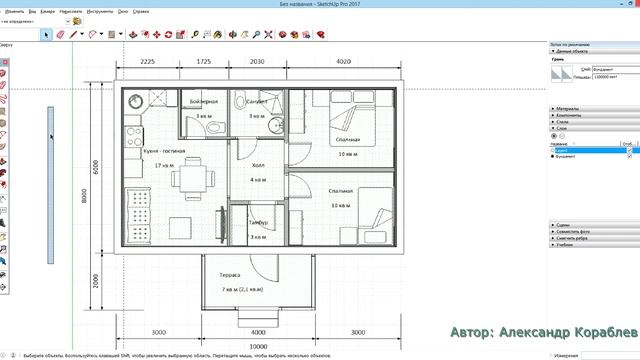
Task: Select the Move tool with four arrows
Action: tap(157, 35)
